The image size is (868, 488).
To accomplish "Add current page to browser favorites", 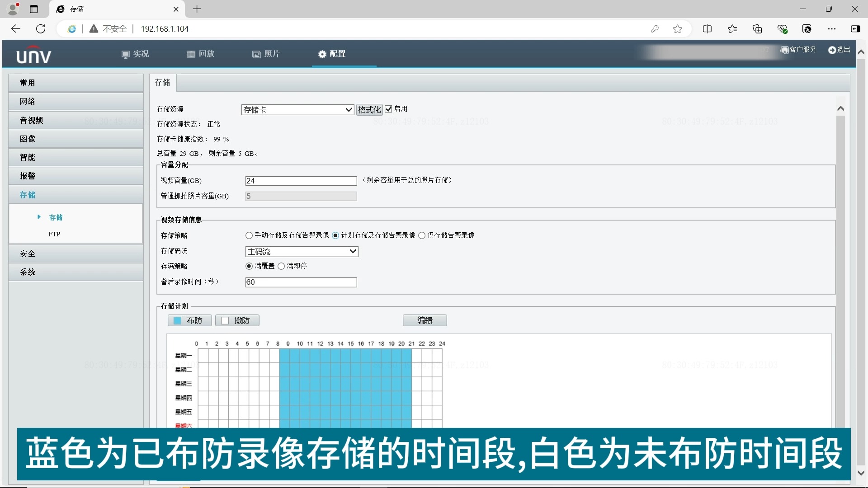I will 678,28.
